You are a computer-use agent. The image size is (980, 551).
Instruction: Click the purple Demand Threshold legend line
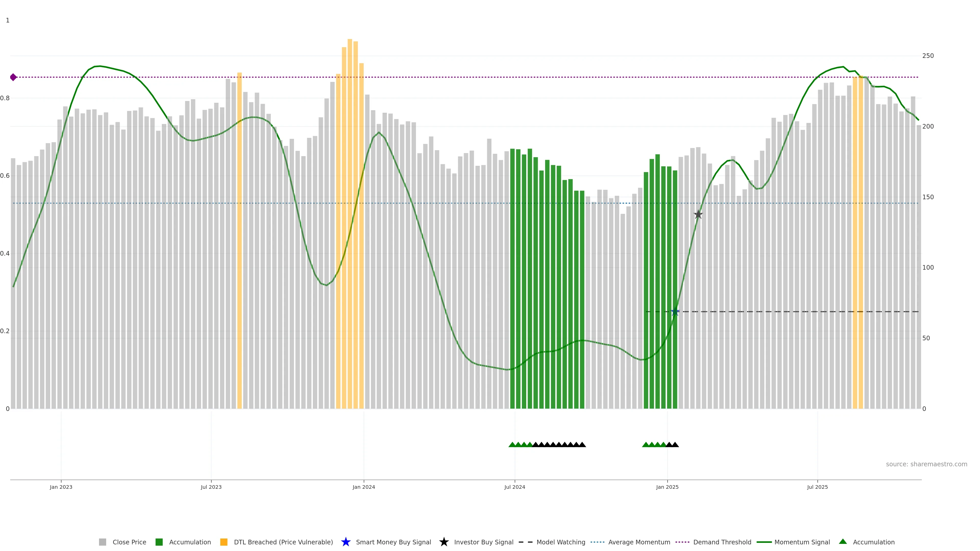(682, 542)
